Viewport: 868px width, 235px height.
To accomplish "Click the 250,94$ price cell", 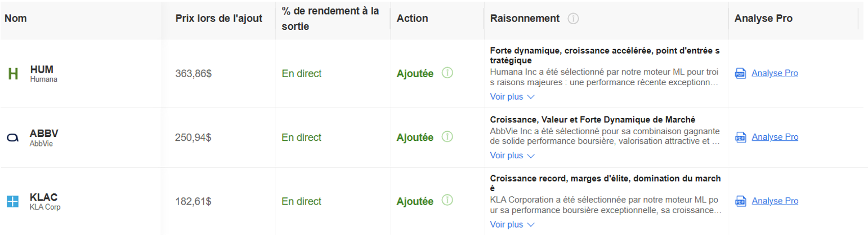I will (x=194, y=137).
